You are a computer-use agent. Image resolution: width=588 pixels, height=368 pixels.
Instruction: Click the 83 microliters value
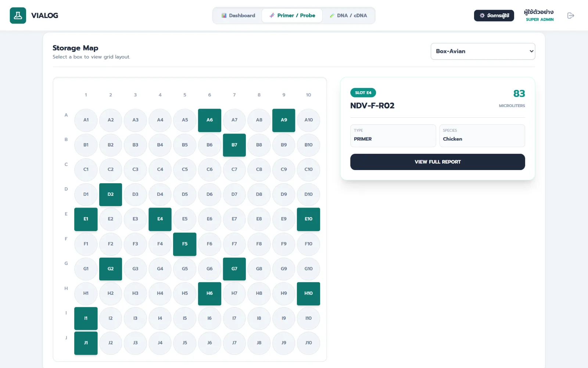pos(519,93)
